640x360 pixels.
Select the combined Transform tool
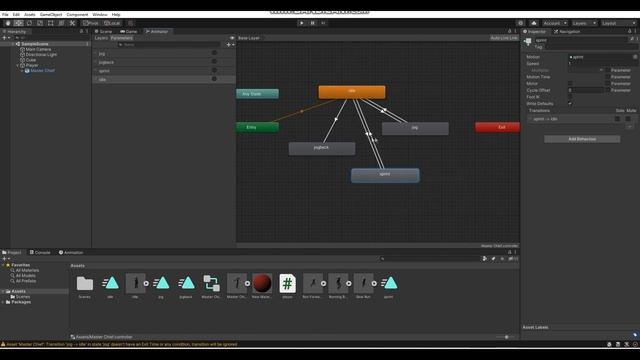pos(61,23)
